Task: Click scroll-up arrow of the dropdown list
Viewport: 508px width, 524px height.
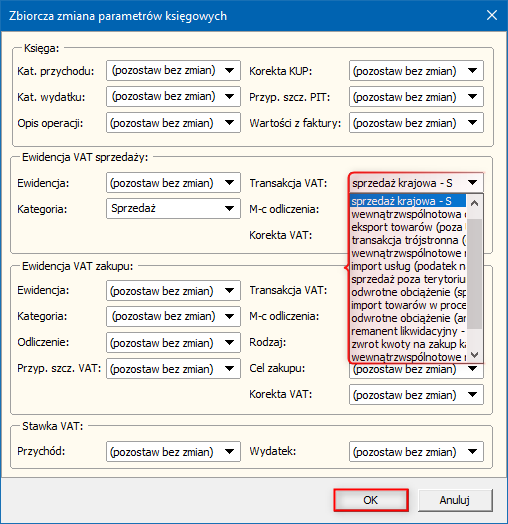Action: coord(474,203)
